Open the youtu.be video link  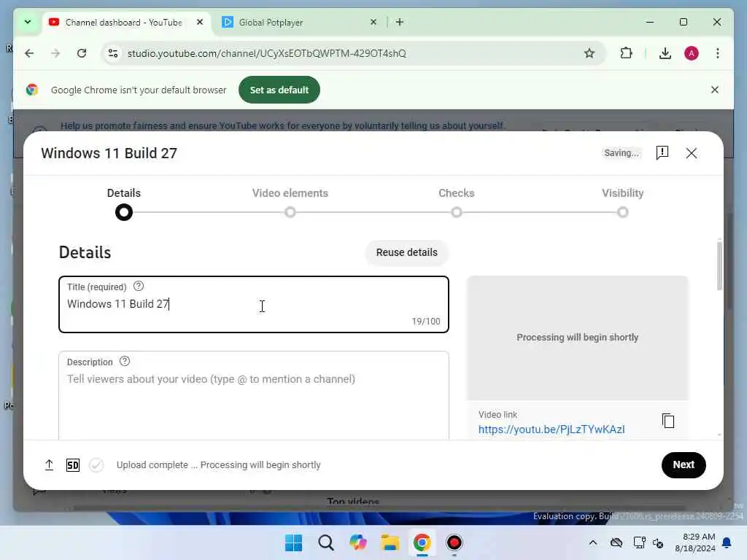[551, 429]
